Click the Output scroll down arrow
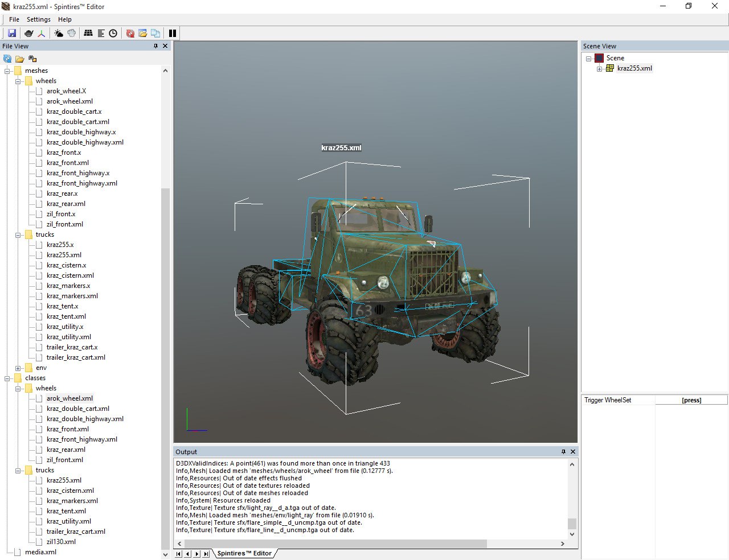Viewport: 729px width, 560px height. tap(572, 534)
